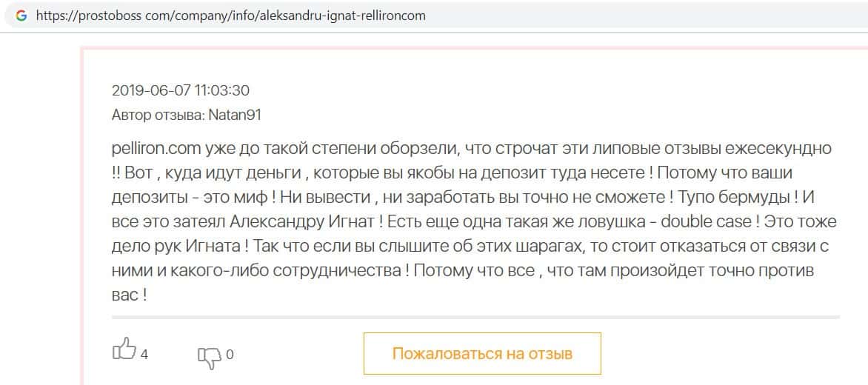Click the dislike count number 0
This screenshot has width=868, height=385.
click(230, 355)
